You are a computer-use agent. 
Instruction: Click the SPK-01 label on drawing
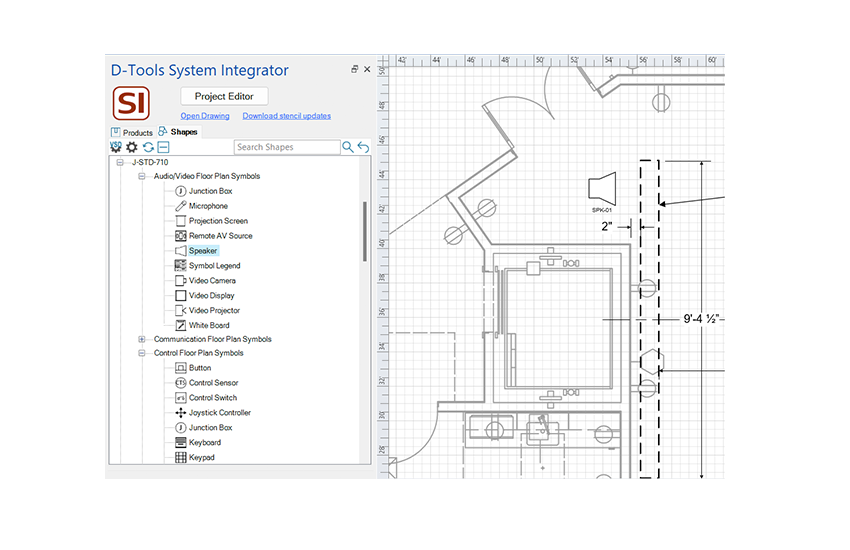click(x=602, y=210)
